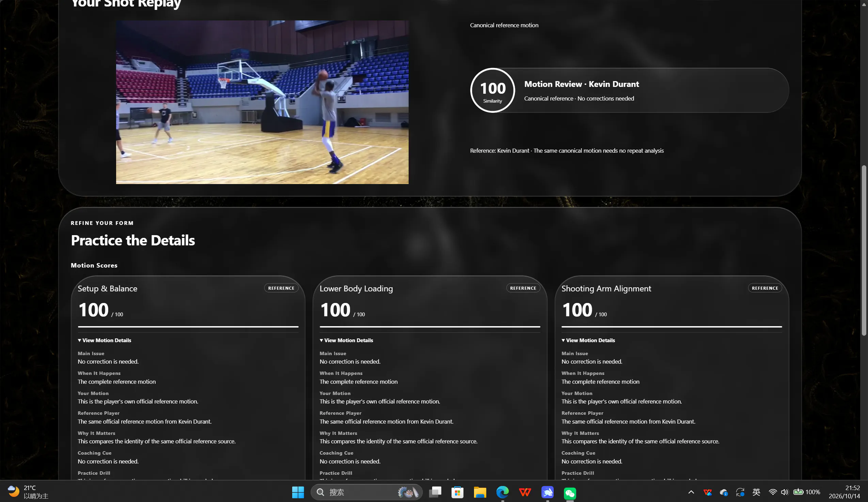Open the Wi-Fi network settings icon

tap(773, 492)
